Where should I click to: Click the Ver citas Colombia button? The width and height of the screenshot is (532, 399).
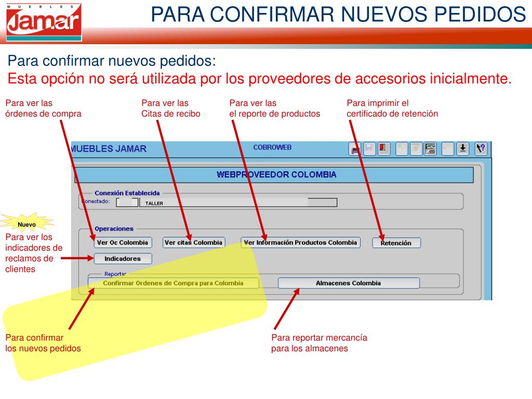[x=194, y=243]
